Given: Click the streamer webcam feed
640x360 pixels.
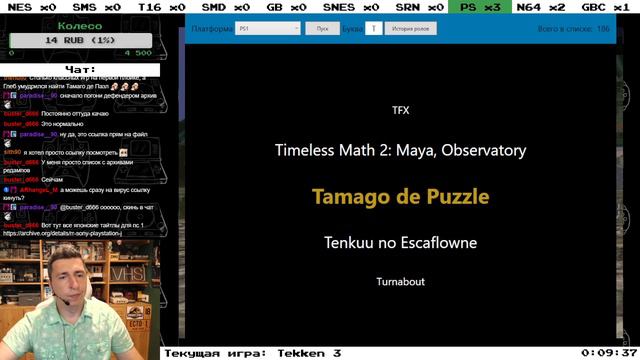Looking at the screenshot, I should click(80, 300).
